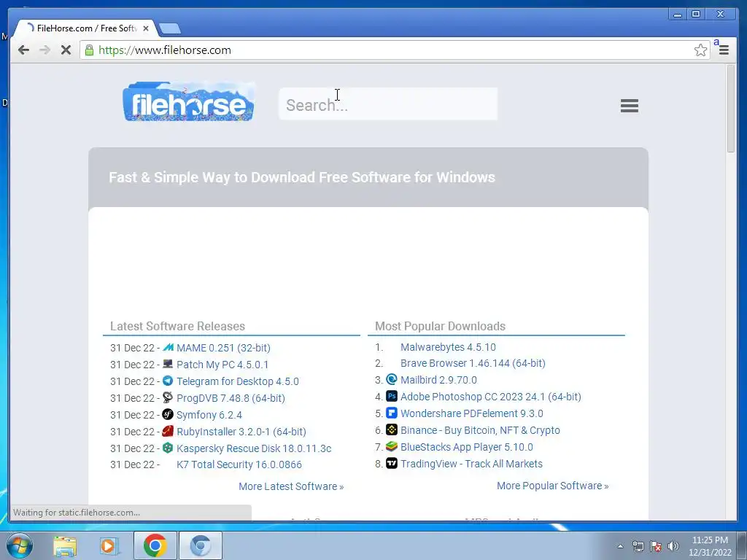The width and height of the screenshot is (747, 560).
Task: Open Mailbird 2.9.70.0 link
Action: pos(438,379)
